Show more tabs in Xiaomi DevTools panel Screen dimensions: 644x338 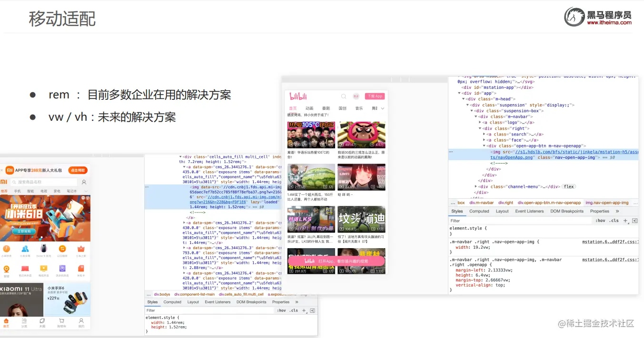(x=297, y=302)
